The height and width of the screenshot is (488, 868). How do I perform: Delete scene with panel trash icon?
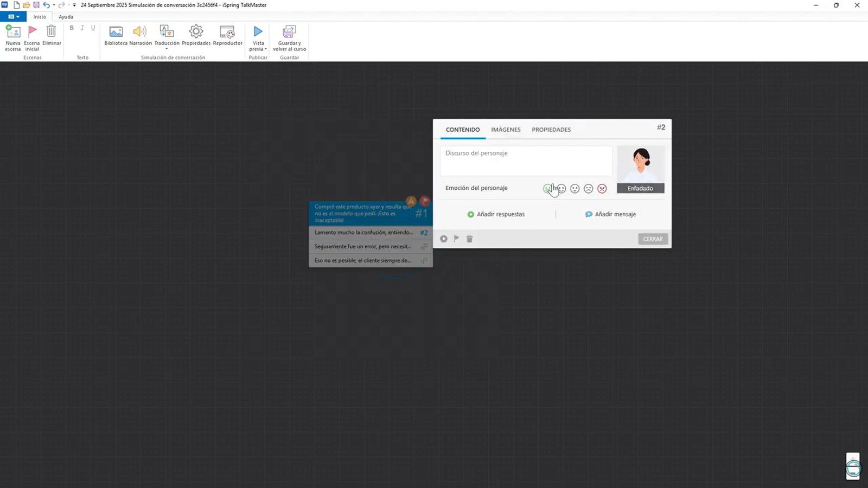(470, 239)
